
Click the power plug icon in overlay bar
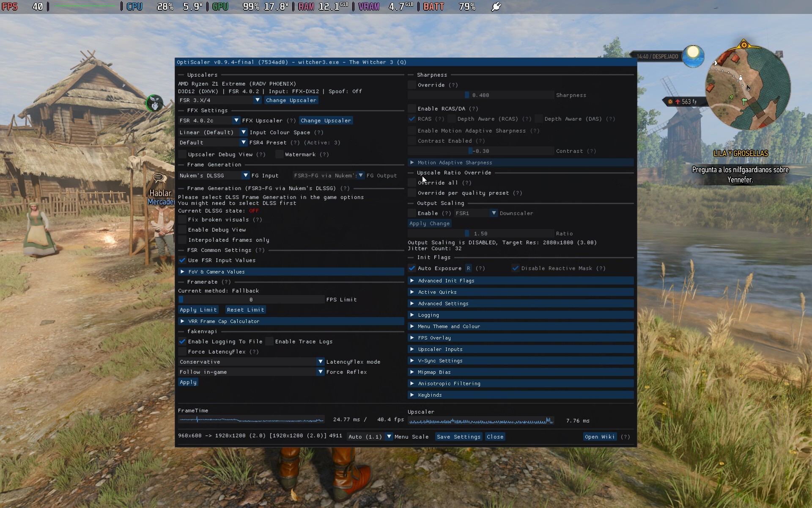[x=496, y=7]
